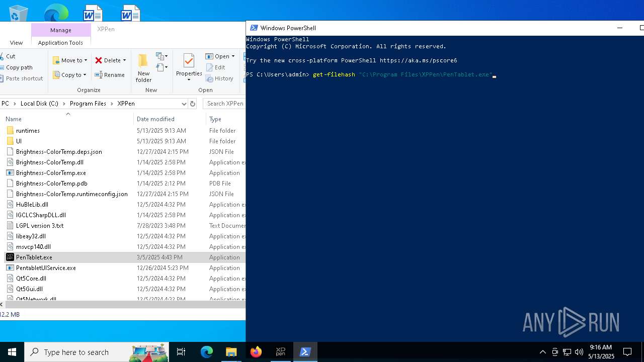Screen dimensions: 644x362
Task: Show hidden system tray icons
Action: pos(542,352)
